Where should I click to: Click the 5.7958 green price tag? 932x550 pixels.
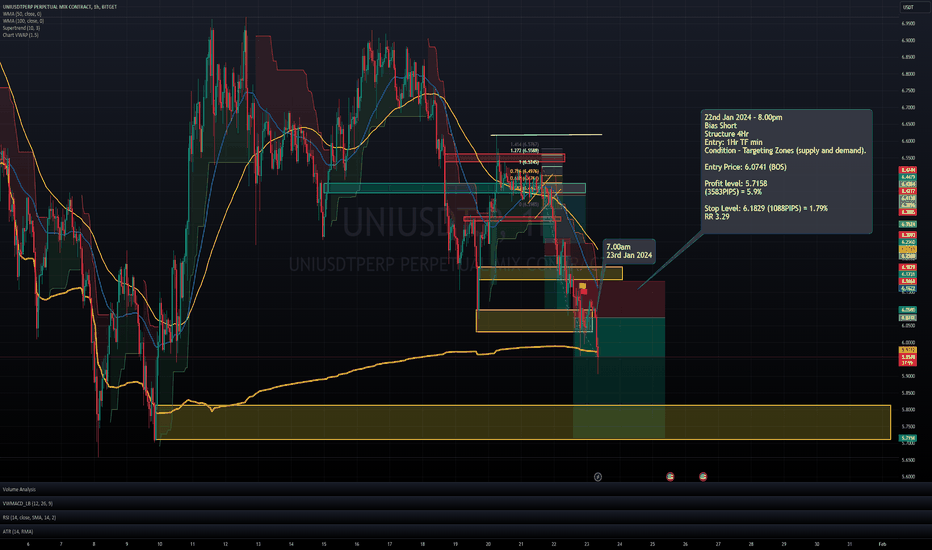[x=908, y=438]
